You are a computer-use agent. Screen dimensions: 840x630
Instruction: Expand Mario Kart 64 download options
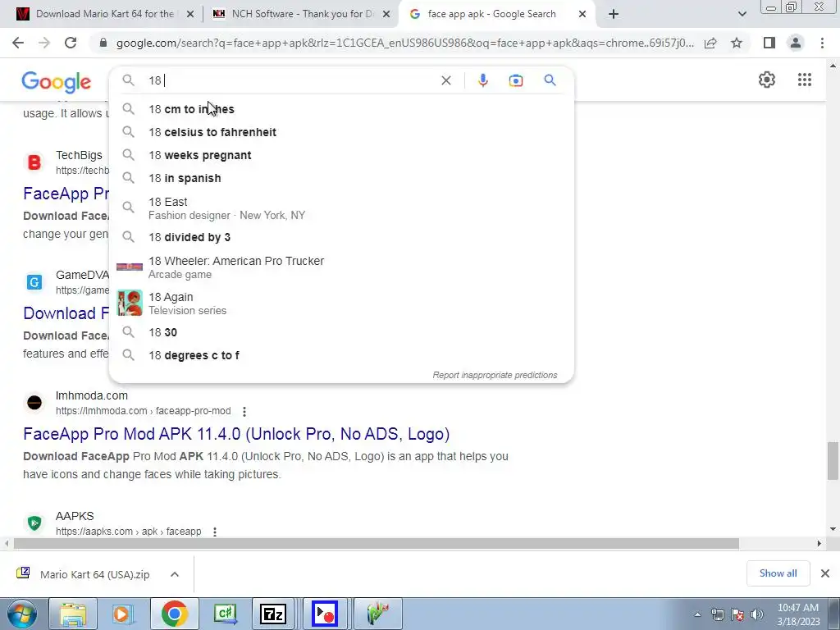click(x=175, y=574)
